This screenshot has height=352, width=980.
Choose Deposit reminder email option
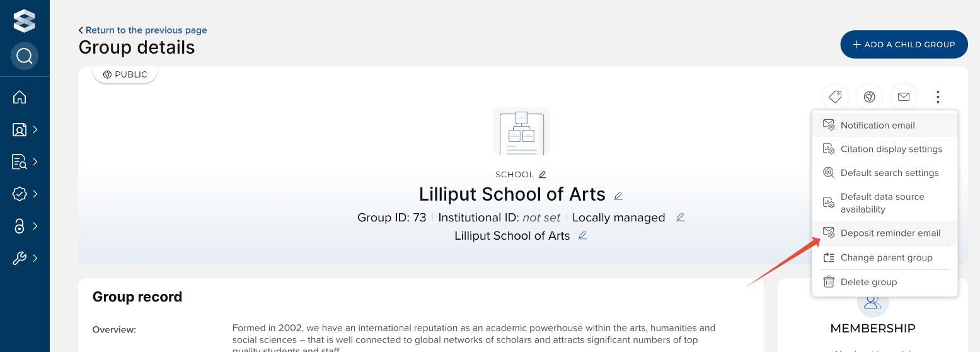coord(890,233)
